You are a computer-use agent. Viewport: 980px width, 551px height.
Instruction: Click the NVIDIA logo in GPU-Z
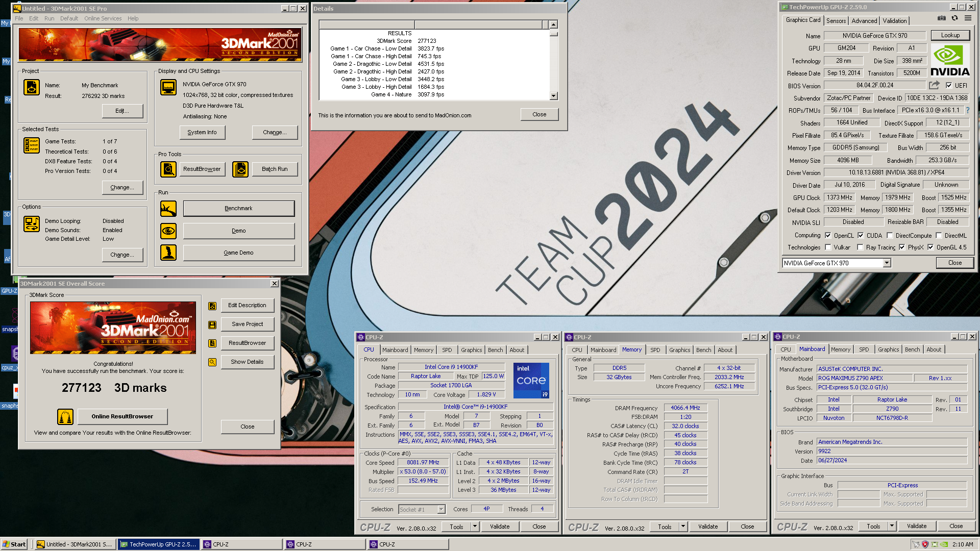coord(950,61)
